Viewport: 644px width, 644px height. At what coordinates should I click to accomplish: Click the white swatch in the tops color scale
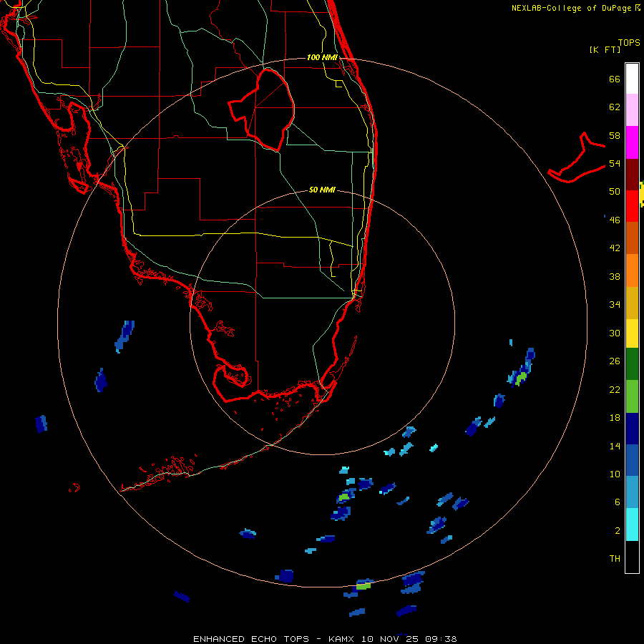(x=632, y=79)
